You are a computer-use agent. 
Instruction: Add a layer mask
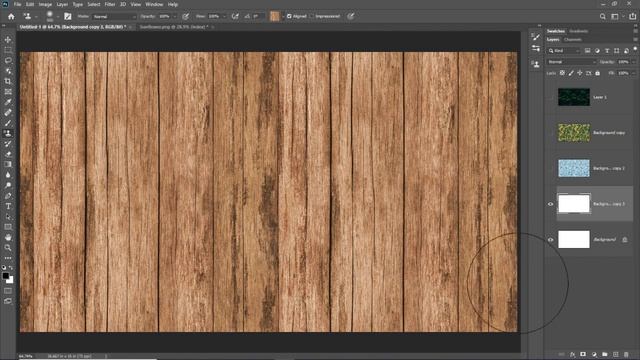tap(583, 355)
